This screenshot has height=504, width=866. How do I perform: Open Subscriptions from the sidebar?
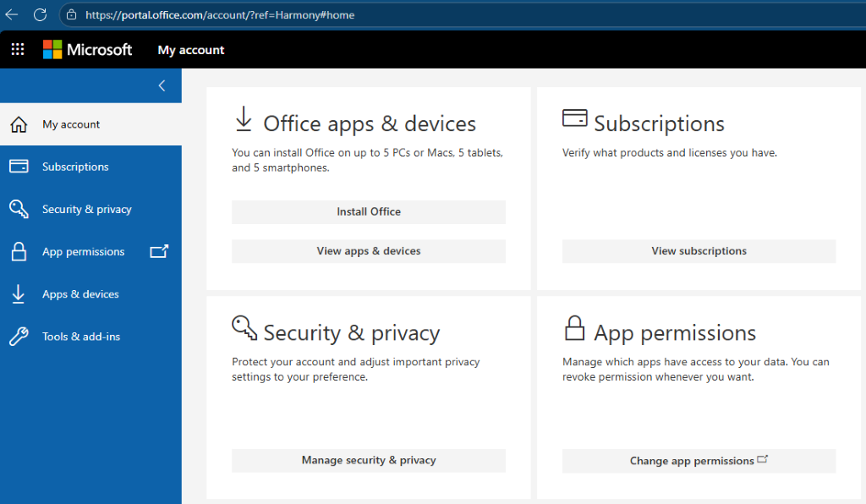(90, 167)
